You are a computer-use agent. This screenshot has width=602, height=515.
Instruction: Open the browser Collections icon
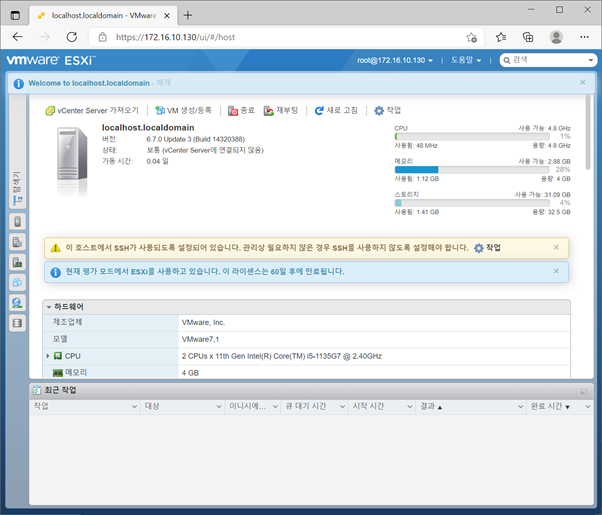(528, 37)
